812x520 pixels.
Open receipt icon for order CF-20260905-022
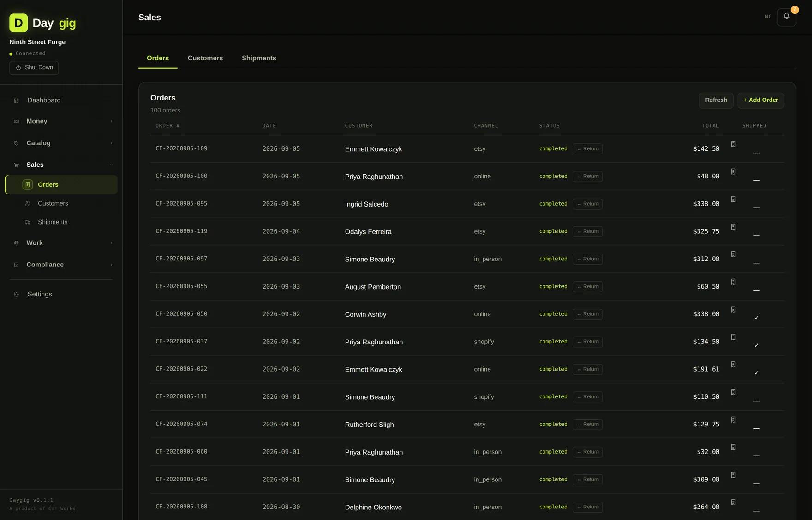pos(733,365)
